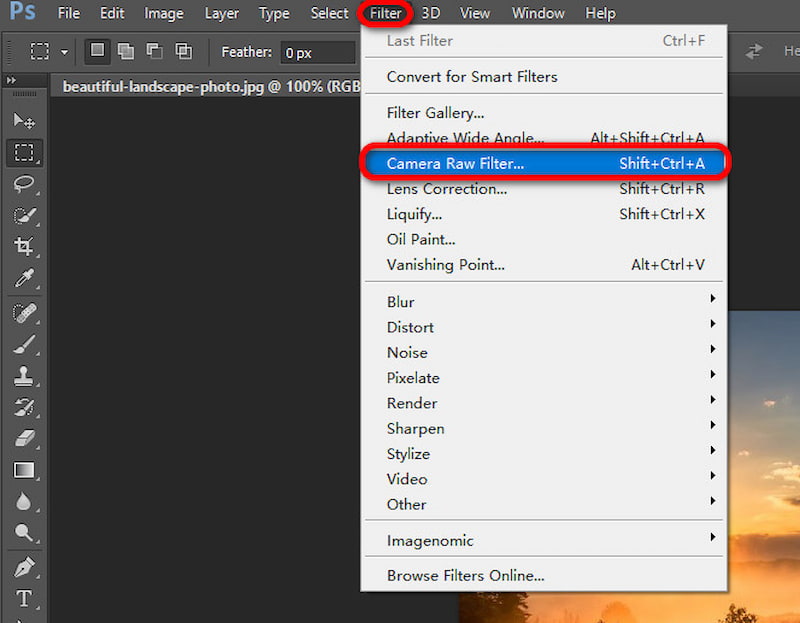Select the Horizontal Type tool
The image size is (800, 623).
click(24, 598)
